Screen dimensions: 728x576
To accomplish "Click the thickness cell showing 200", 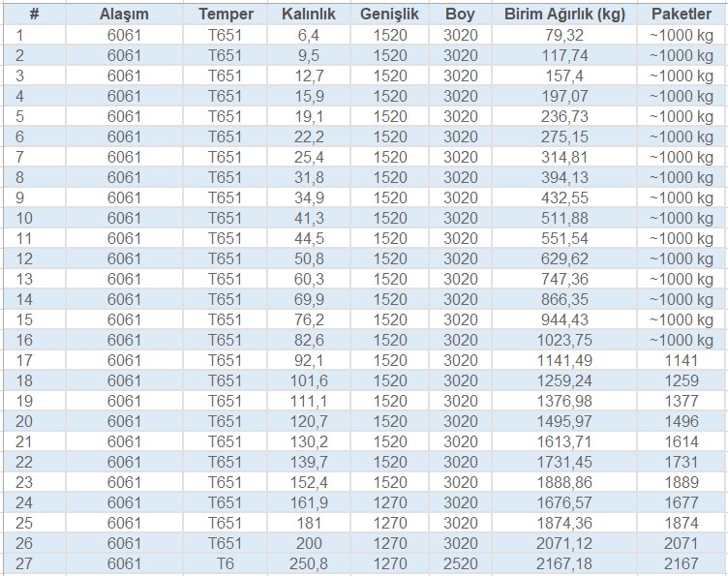I will 309,543.
